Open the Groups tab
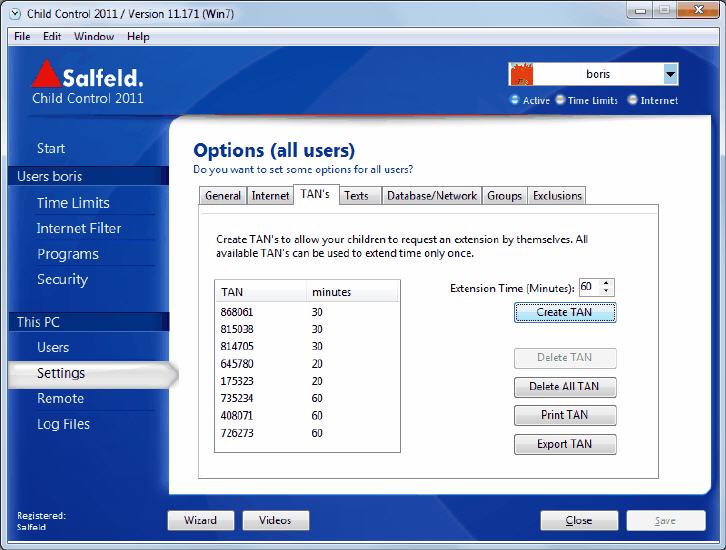The image size is (726, 550). 504,196
